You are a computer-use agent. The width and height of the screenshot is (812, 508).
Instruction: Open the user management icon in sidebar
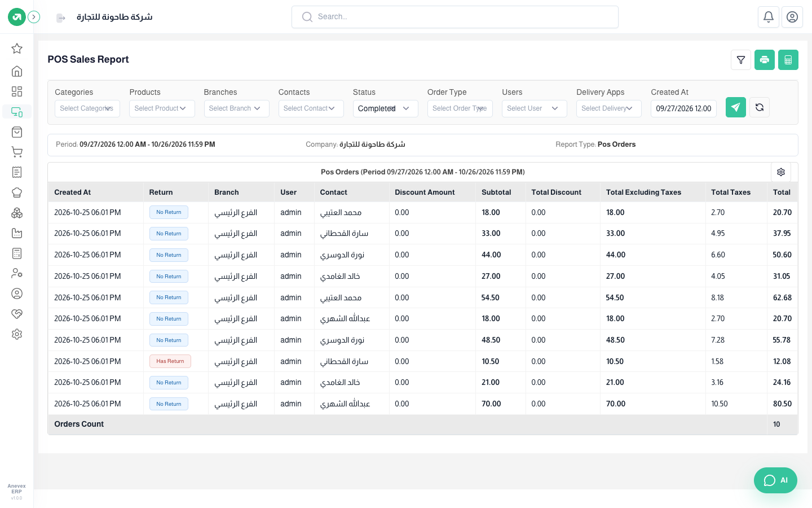point(17,273)
